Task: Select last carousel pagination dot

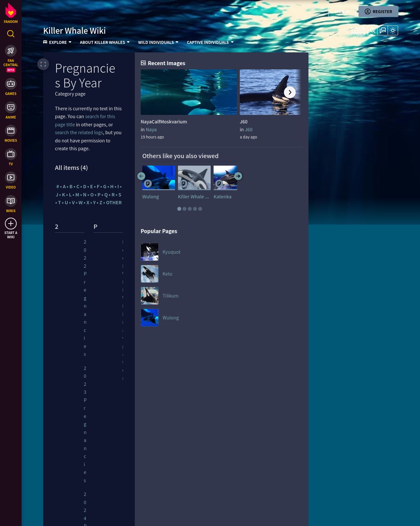Action: click(x=200, y=209)
